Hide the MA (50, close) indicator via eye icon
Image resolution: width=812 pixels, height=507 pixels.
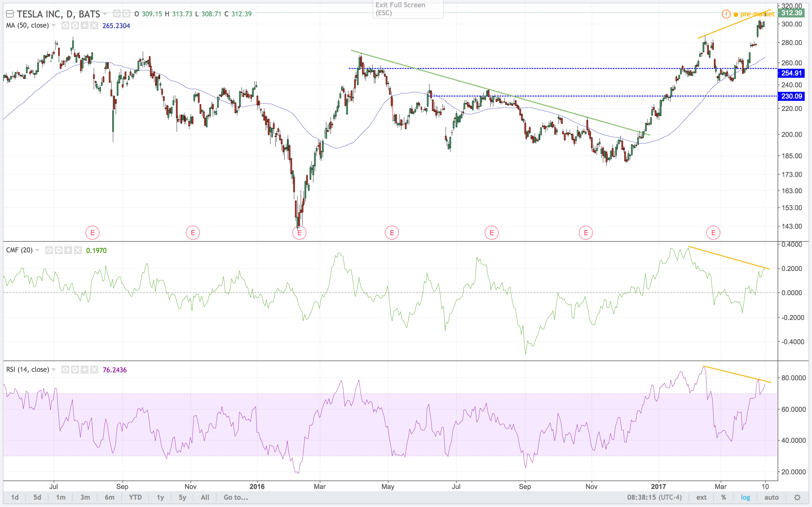(66, 25)
